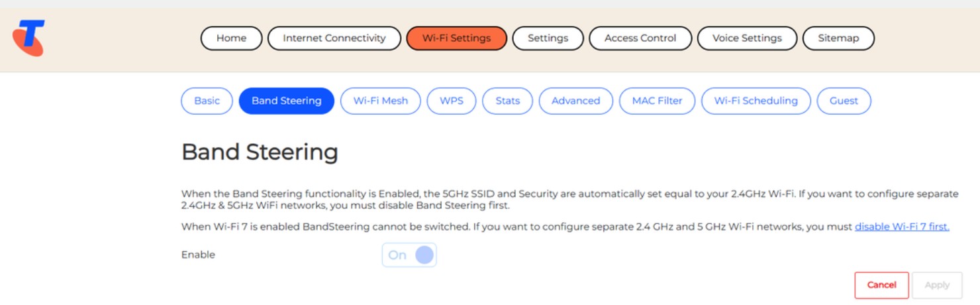Select the Wi-Fi Settings menu

[x=456, y=38]
